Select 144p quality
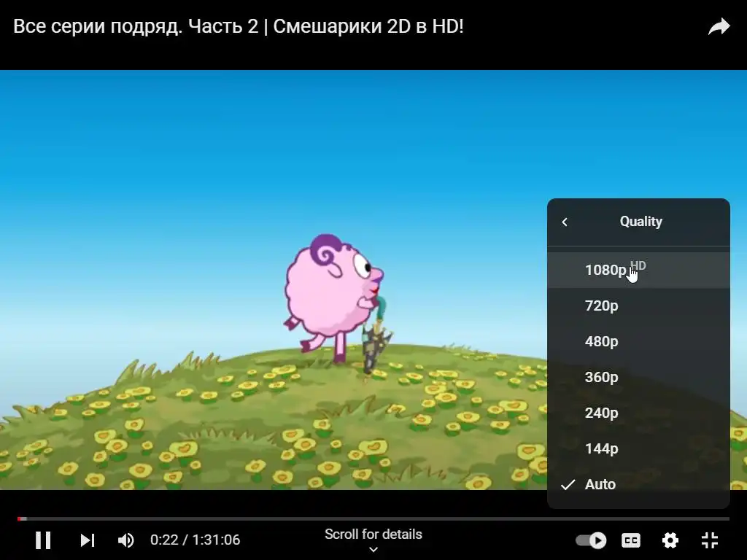 [x=638, y=448]
